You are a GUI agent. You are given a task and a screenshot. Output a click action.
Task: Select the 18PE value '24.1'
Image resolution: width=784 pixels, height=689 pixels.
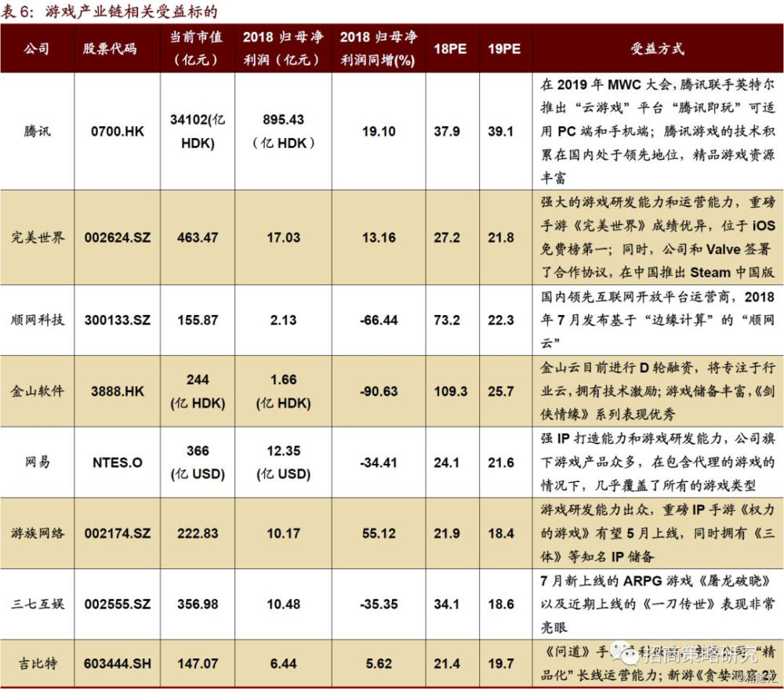(447, 462)
